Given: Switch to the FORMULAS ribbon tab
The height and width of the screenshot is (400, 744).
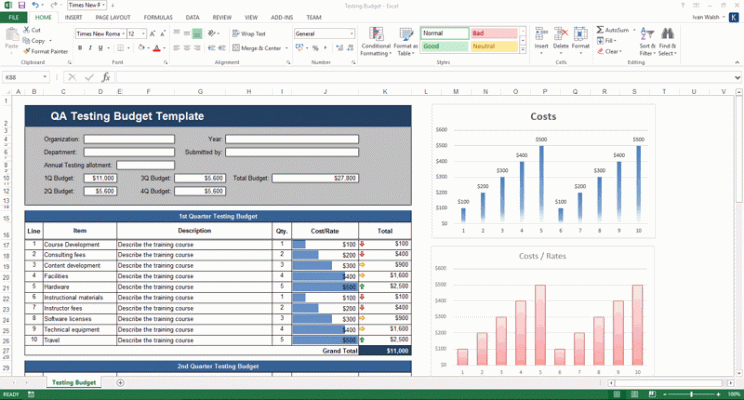Looking at the screenshot, I should [x=158, y=18].
